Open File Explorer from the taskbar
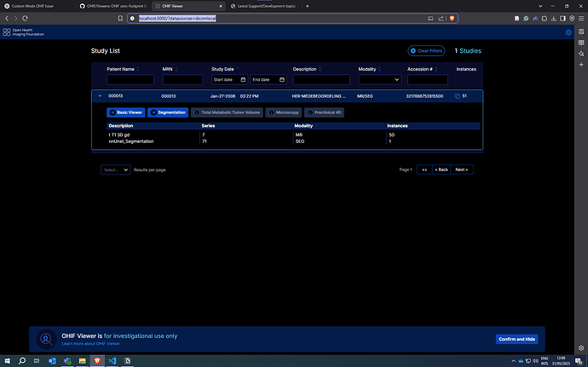This screenshot has height=367, width=588. click(82, 361)
